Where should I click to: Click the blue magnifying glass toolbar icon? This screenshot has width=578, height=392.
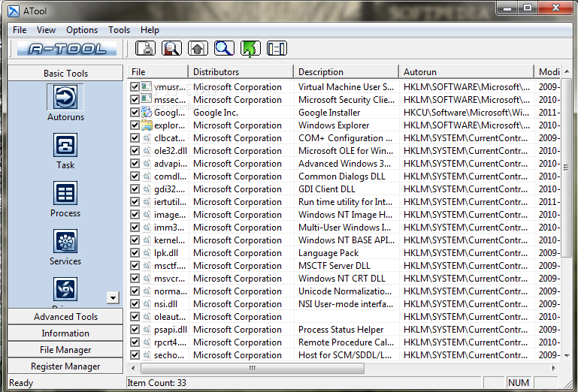pos(224,48)
